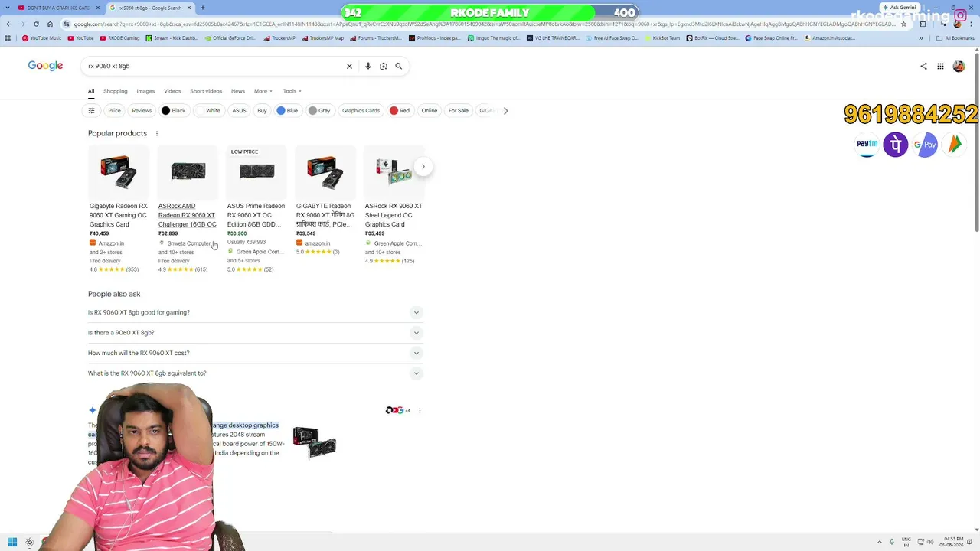Screen dimensions: 980x551
Task: Expand the More search categories menu
Action: coord(263,91)
